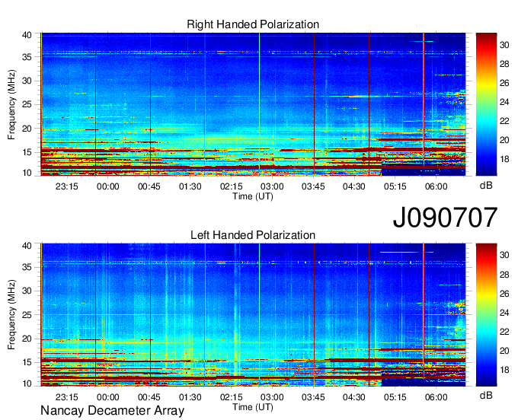The width and height of the screenshot is (518, 420).
Task: Click "00:00" time tick on right-handed plot
Action: pos(108,186)
